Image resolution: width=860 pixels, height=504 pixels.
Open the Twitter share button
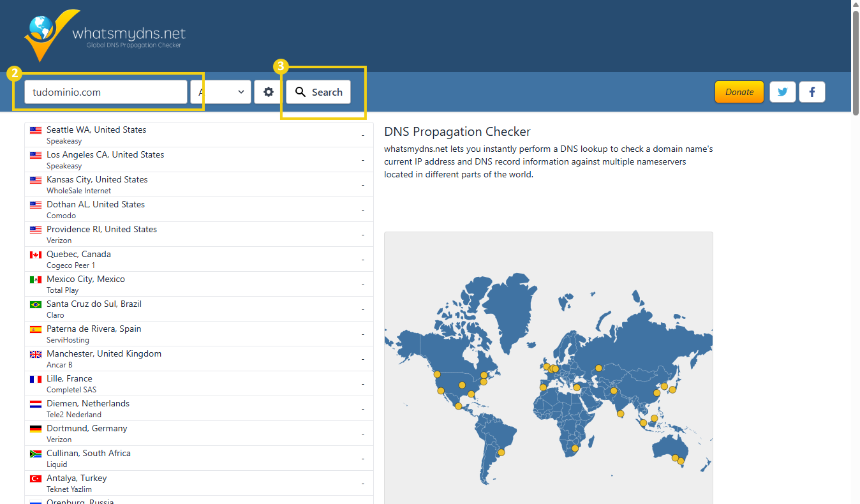tap(782, 92)
